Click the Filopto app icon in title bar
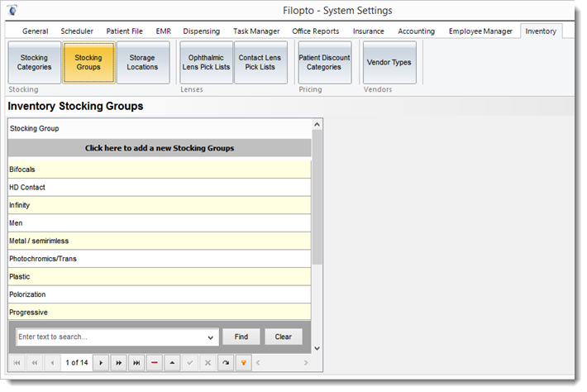The image size is (587, 392). [x=12, y=10]
